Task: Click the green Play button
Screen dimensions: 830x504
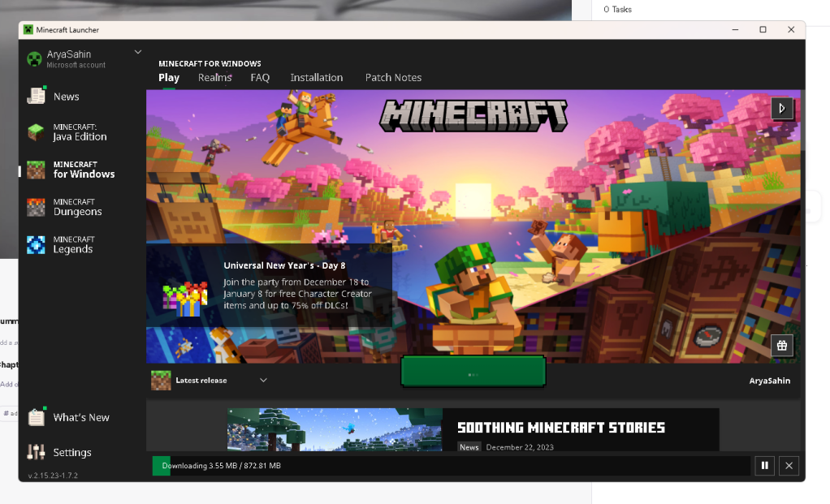Action: pyautogui.click(x=473, y=371)
